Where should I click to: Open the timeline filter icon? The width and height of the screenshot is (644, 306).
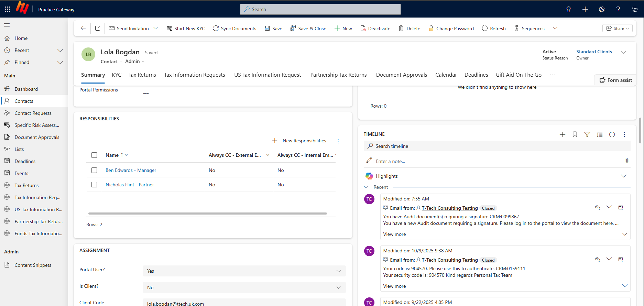587,134
